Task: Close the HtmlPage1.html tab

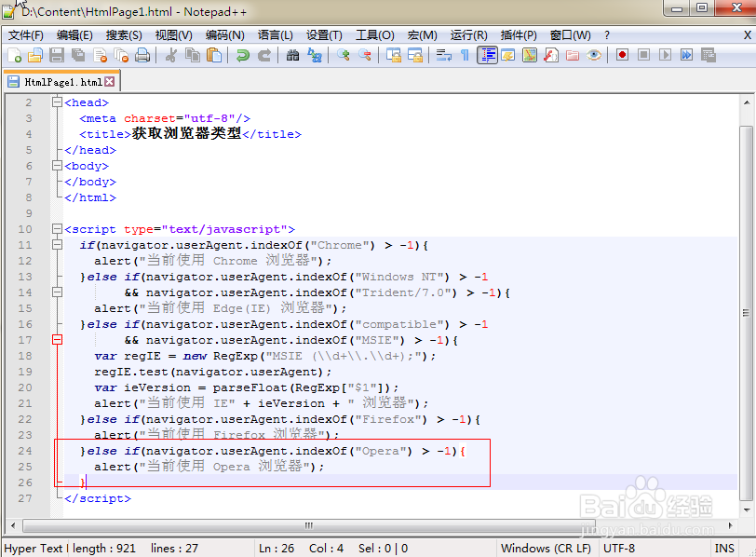Action: (110, 81)
